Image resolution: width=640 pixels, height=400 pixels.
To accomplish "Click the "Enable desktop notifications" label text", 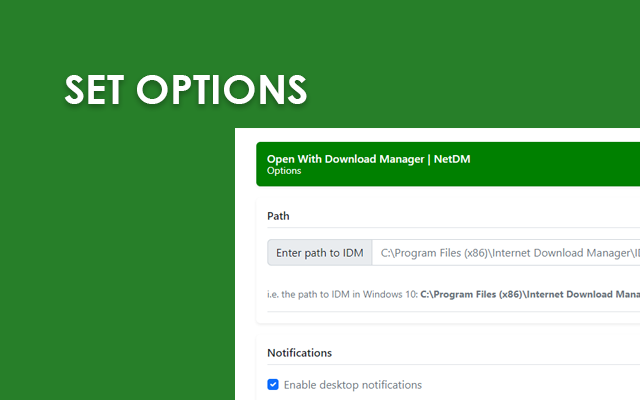I will (352, 385).
